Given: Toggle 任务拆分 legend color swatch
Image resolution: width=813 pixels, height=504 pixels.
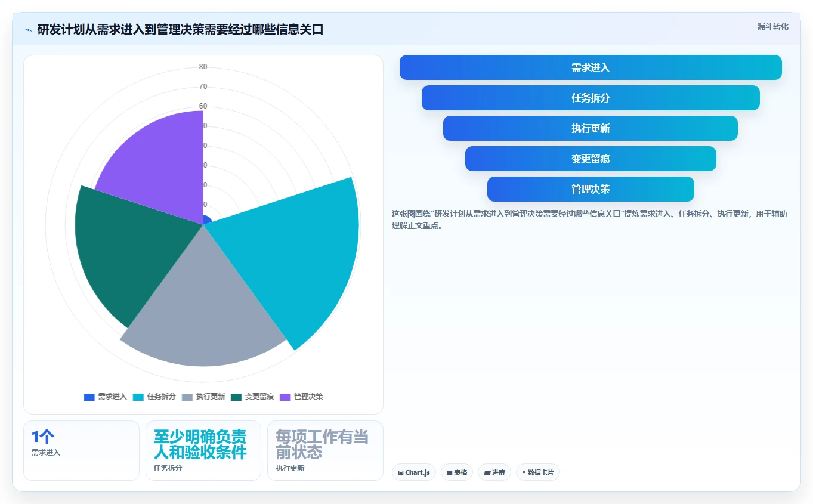Looking at the screenshot, I should [x=138, y=397].
